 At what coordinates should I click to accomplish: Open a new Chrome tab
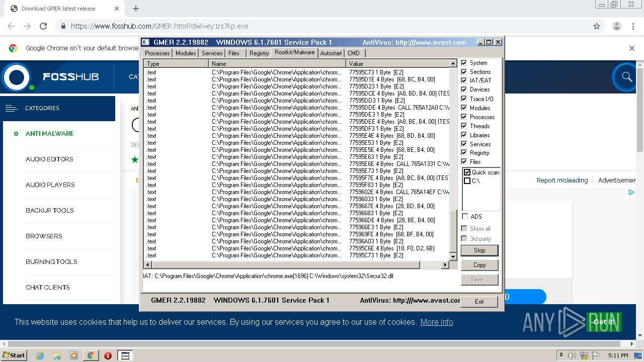(x=136, y=9)
